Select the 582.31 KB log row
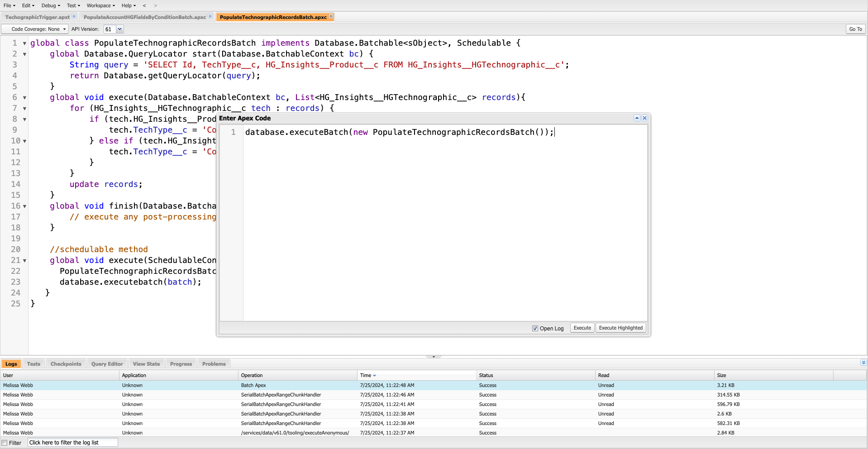The image size is (868, 449). 434,424
